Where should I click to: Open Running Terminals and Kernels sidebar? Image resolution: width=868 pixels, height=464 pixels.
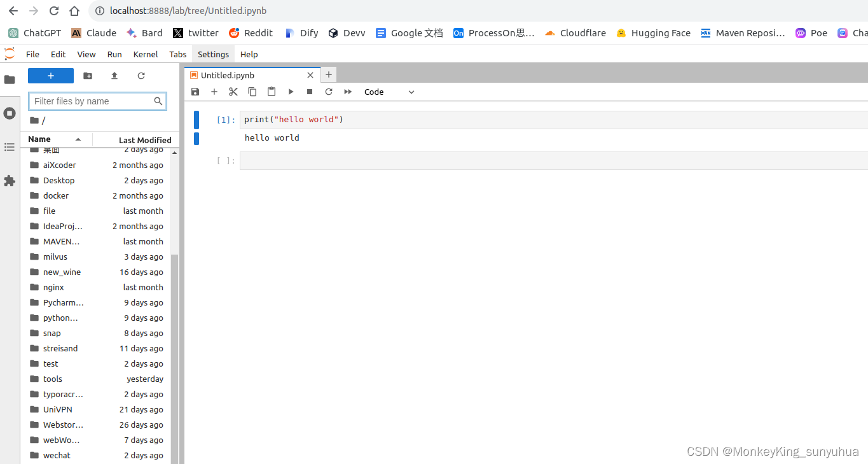pyautogui.click(x=10, y=113)
